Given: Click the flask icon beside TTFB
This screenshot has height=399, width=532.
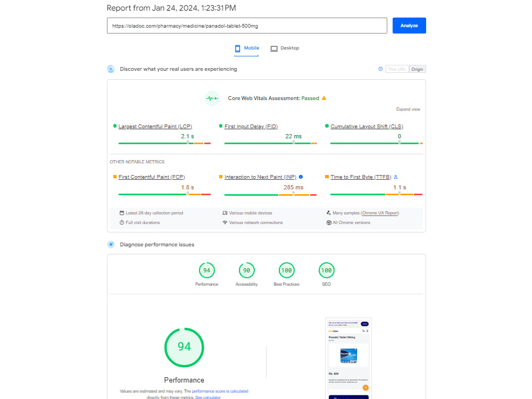Looking at the screenshot, I should [395, 177].
